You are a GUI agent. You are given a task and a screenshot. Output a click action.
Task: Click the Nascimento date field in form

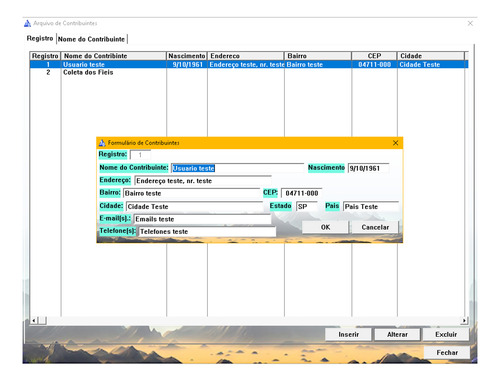click(x=368, y=168)
